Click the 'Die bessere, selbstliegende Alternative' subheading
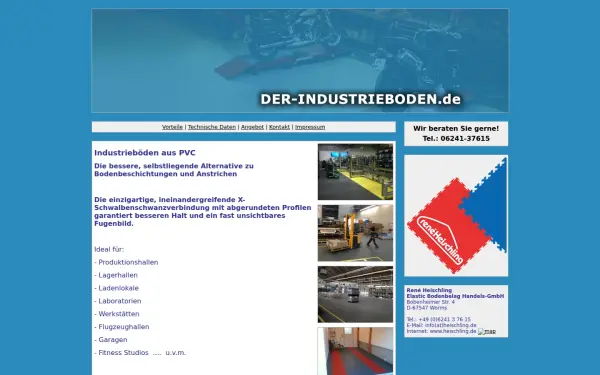 pos(174,170)
